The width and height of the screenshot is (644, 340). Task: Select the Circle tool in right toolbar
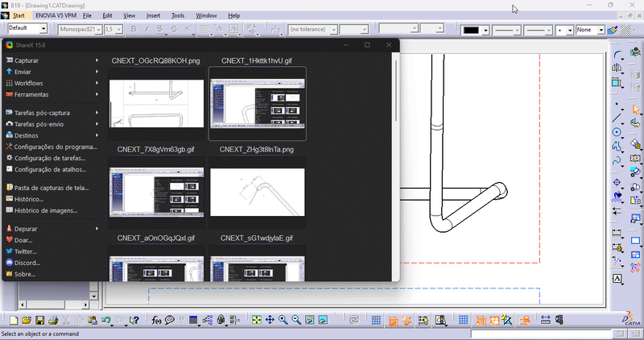click(x=617, y=132)
